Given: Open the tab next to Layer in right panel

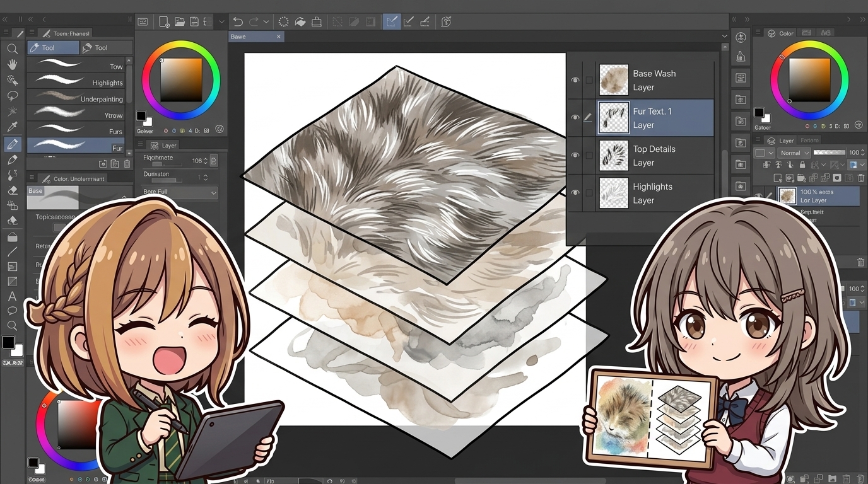Looking at the screenshot, I should [x=809, y=141].
